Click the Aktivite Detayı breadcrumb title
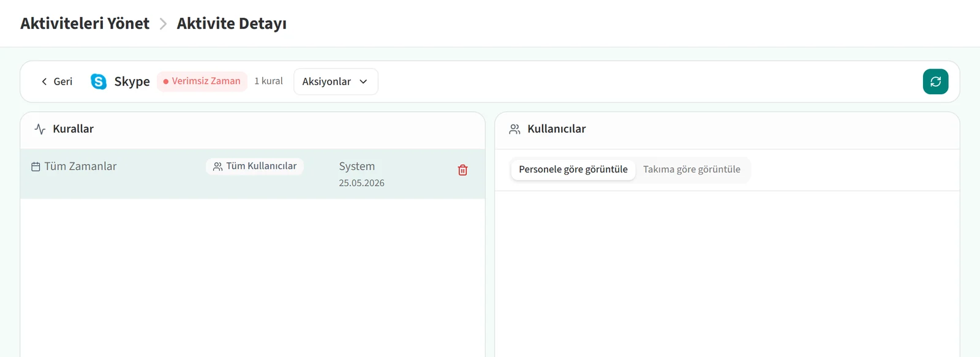Screen dimensions: 980x357 [x=232, y=23]
